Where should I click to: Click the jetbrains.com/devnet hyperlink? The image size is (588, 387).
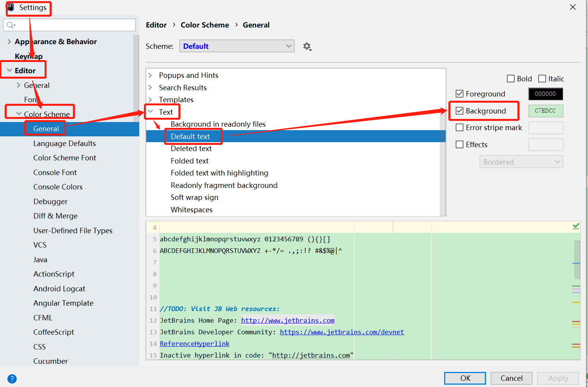click(x=342, y=332)
